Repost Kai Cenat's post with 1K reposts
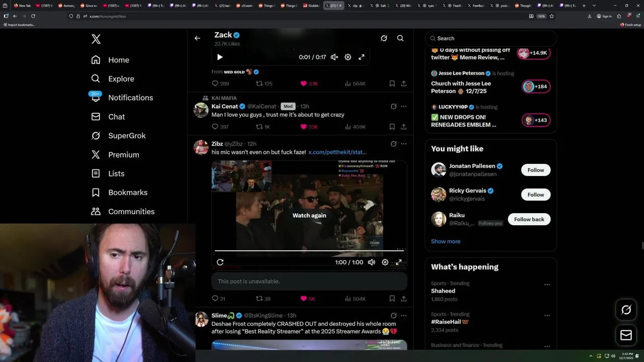This screenshot has width=644, height=362. [x=264, y=127]
